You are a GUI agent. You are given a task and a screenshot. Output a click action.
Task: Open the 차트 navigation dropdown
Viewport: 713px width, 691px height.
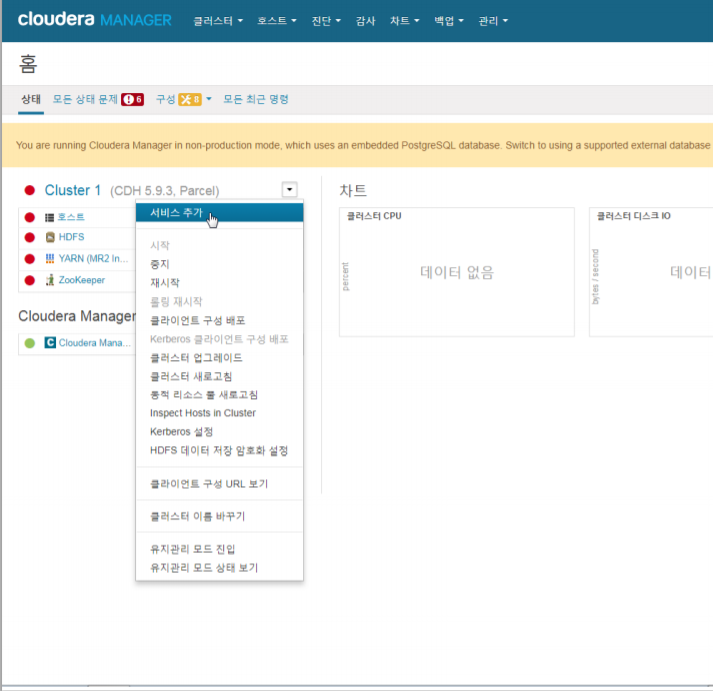[404, 20]
